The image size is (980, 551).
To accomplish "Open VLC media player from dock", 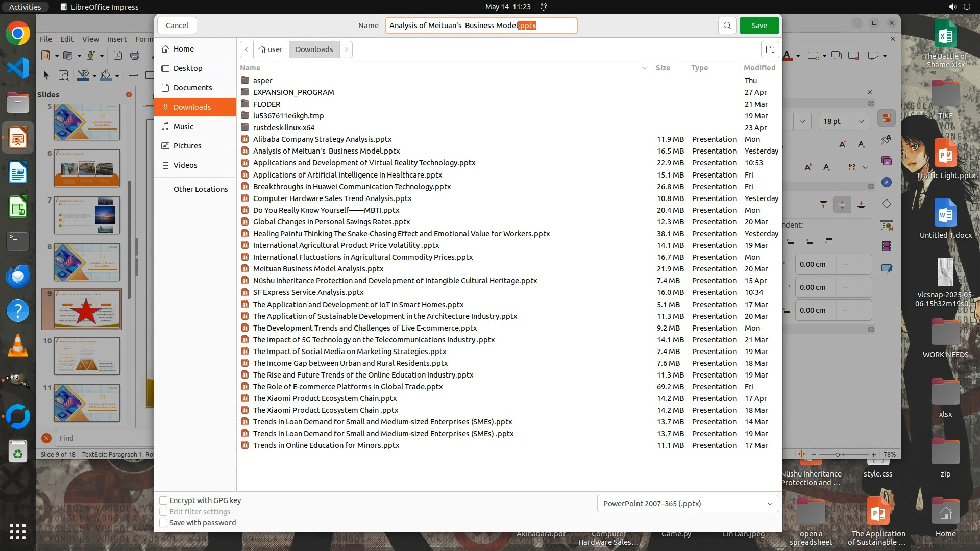I will click(x=18, y=346).
